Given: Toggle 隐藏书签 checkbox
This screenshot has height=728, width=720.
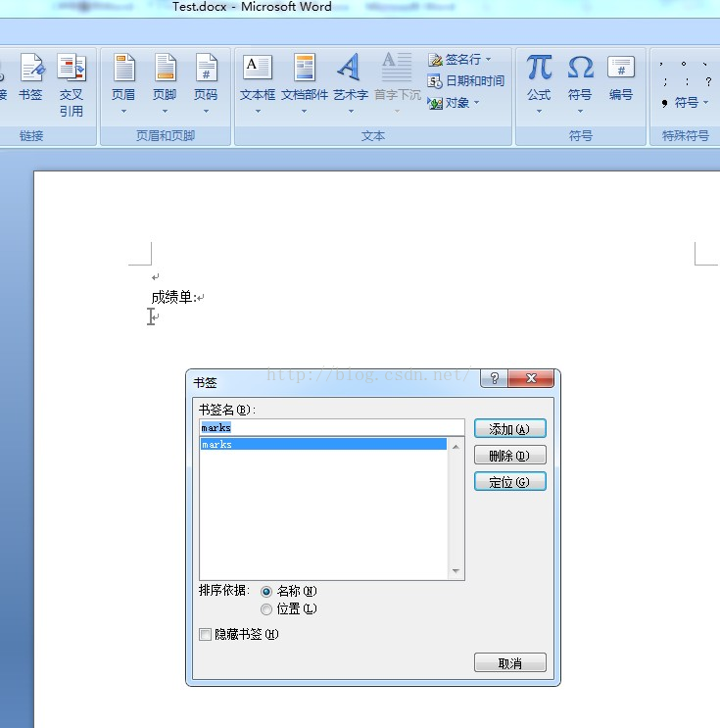Looking at the screenshot, I should coord(205,634).
